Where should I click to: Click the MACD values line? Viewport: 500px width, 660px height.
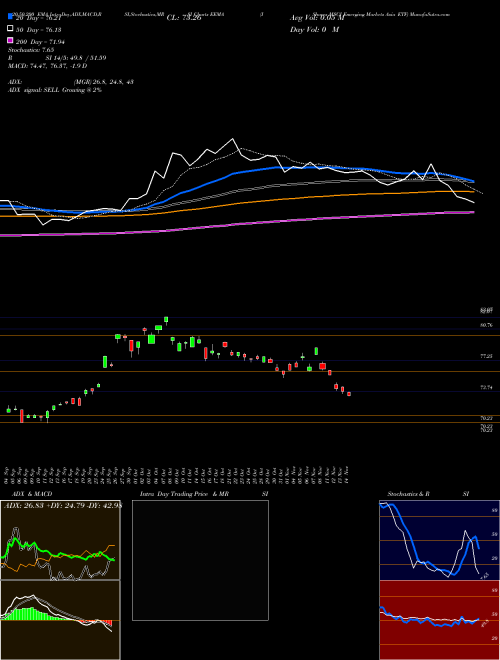[x=48, y=66]
